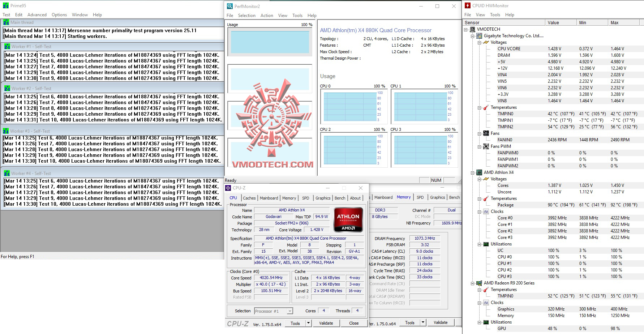Viewport: 644px width, 334px height.
Task: Open the Selection menu in PerfMonitor2
Action: (246, 16)
